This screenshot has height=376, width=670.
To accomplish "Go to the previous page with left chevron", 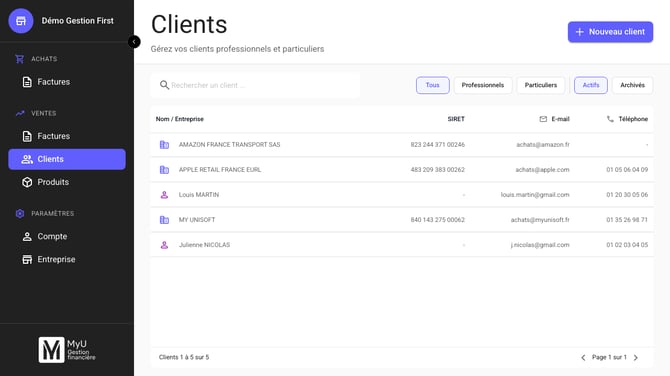I will pyautogui.click(x=583, y=357).
